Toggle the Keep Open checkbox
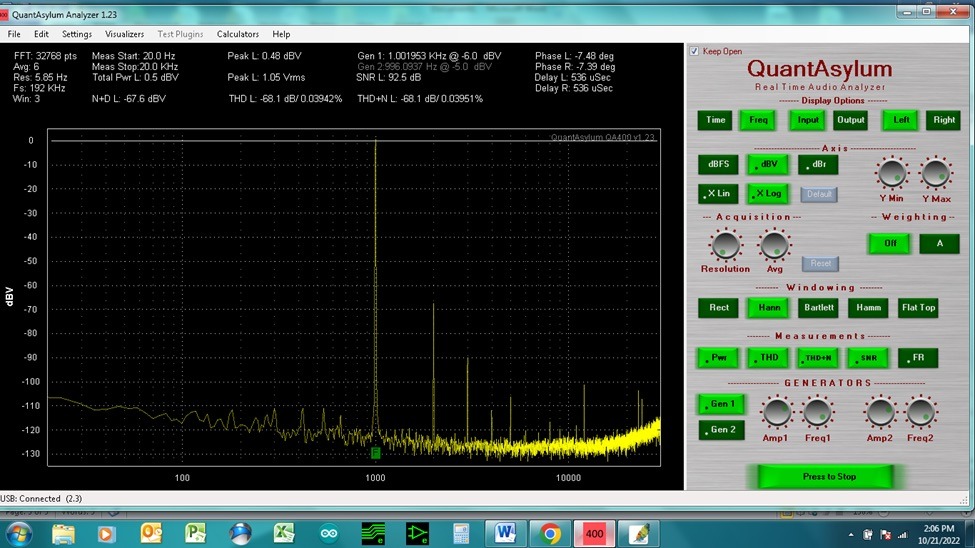Screen dimensions: 975x548 coord(694,51)
